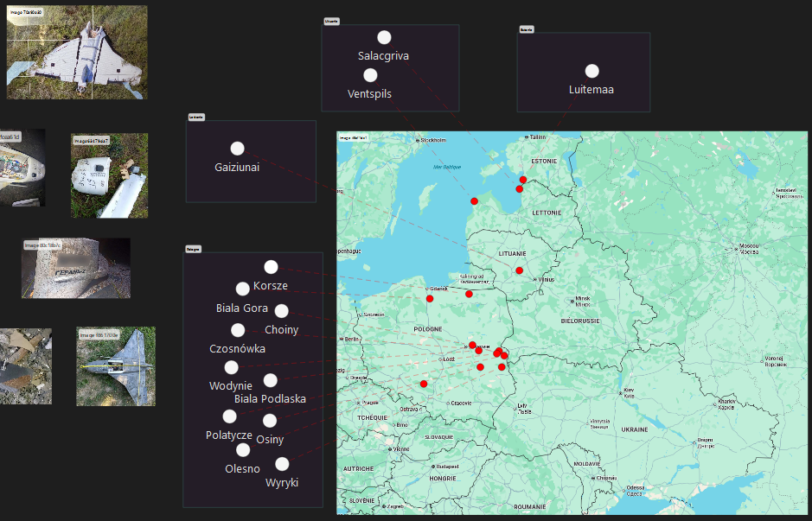This screenshot has height=521, width=812.
Task: Open the large delta-wing drone photo
Action: pos(77,53)
